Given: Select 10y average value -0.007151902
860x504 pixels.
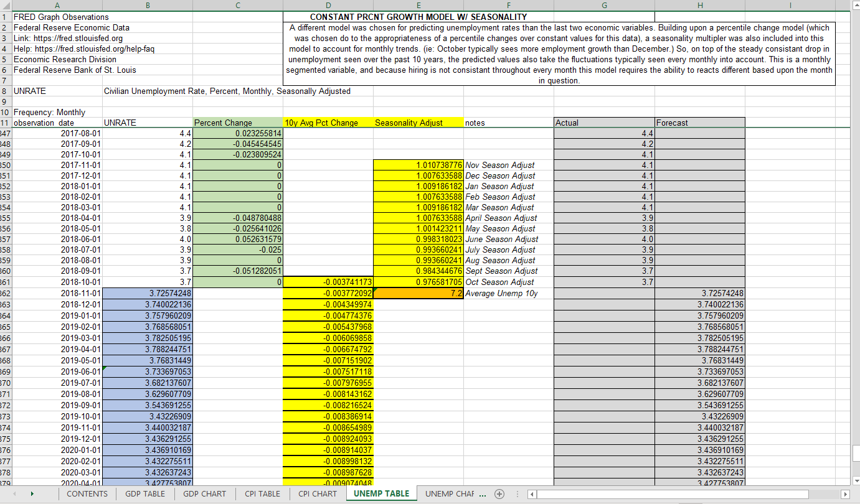Looking at the screenshot, I should [x=328, y=360].
